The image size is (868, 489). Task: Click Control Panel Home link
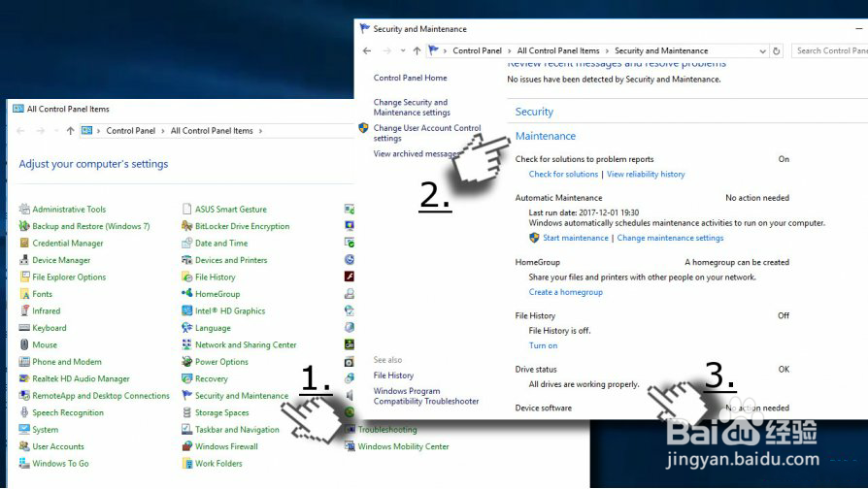coord(410,78)
